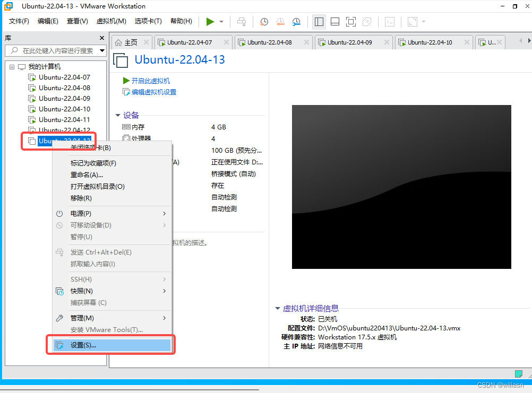The image size is (532, 393).
Task: Choose 设置(S)... in the context menu
Action: (x=112, y=345)
